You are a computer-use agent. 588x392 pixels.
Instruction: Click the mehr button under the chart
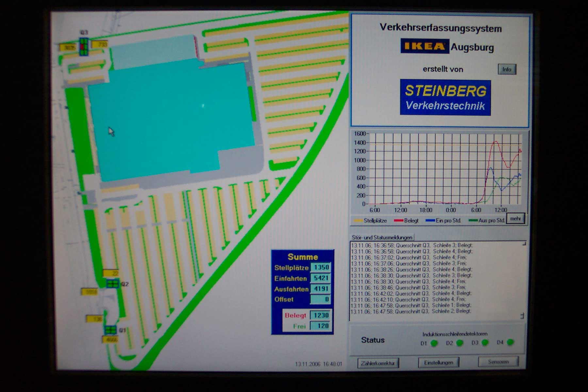pos(515,219)
